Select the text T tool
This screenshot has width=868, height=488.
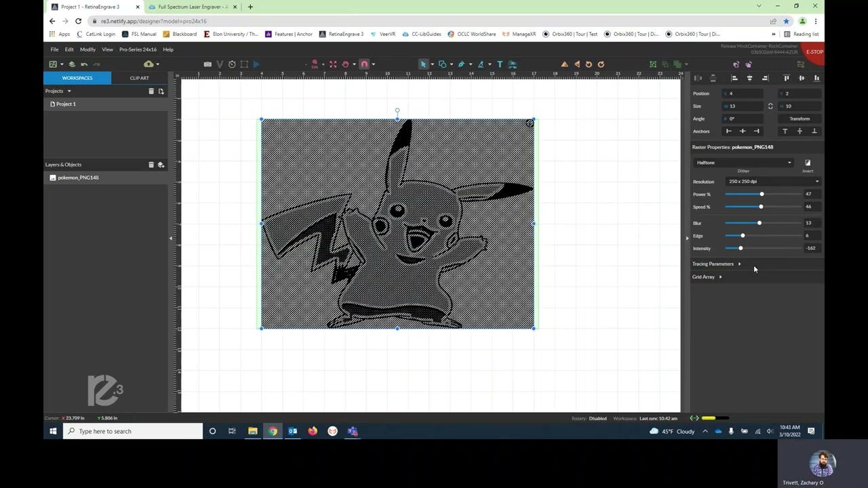click(500, 64)
